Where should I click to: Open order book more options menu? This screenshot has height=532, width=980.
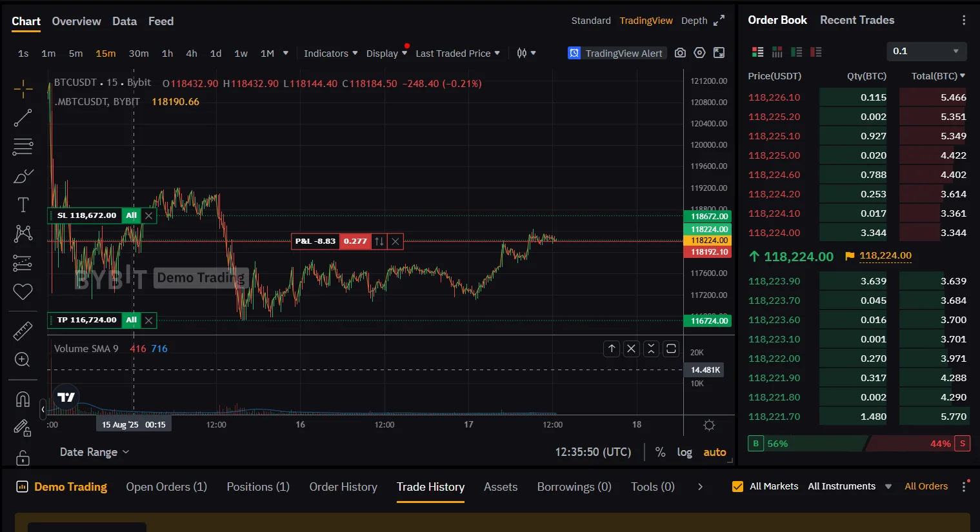click(x=964, y=21)
